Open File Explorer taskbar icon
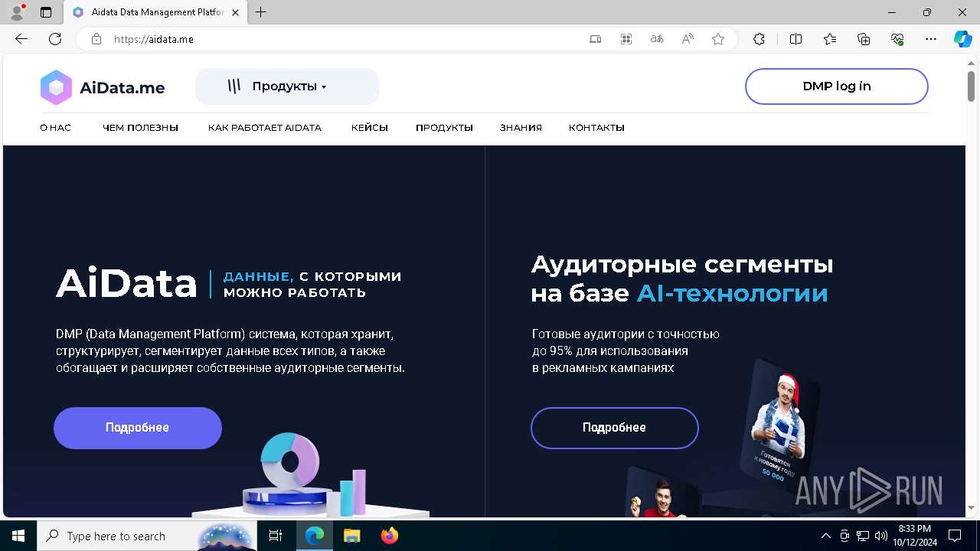980x551 pixels. coord(351,536)
